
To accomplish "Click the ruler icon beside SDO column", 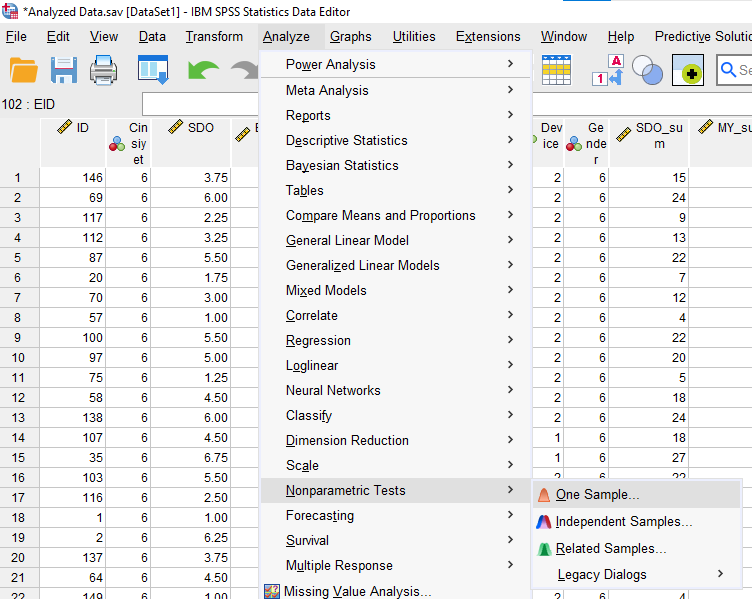I will [x=176, y=127].
